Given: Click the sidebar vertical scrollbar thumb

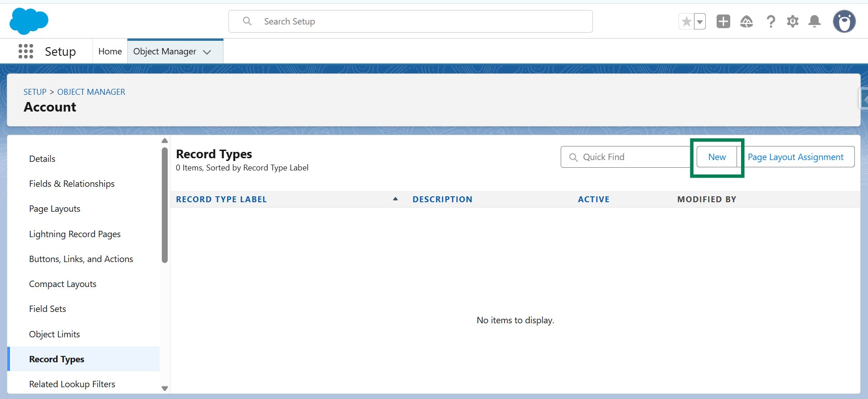Looking at the screenshot, I should [165, 205].
